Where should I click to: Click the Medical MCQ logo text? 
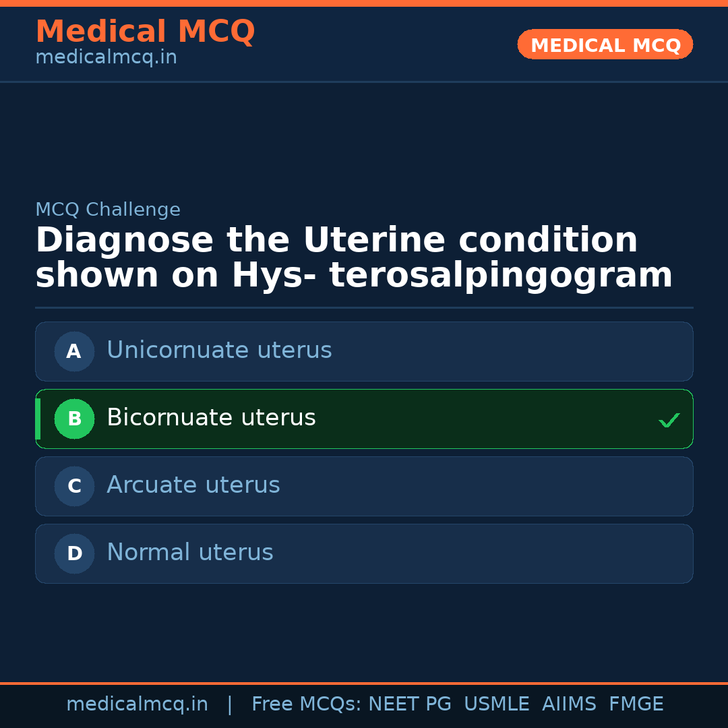[145, 31]
